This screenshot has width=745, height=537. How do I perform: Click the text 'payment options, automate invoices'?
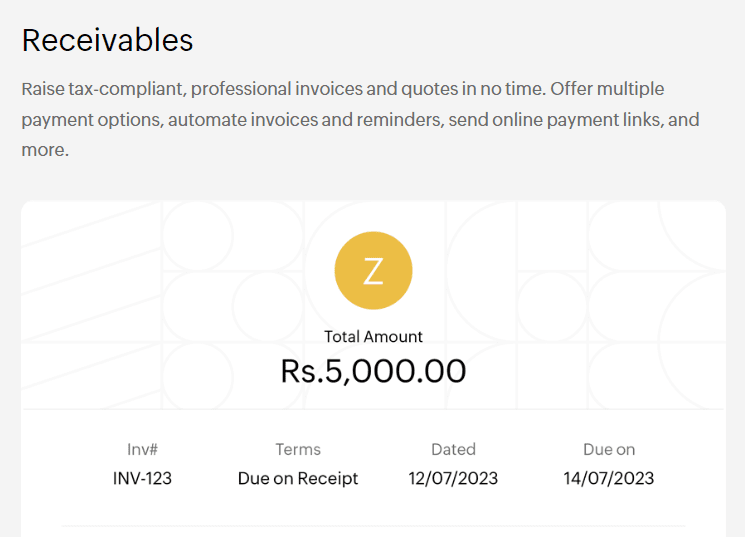pyautogui.click(x=170, y=120)
